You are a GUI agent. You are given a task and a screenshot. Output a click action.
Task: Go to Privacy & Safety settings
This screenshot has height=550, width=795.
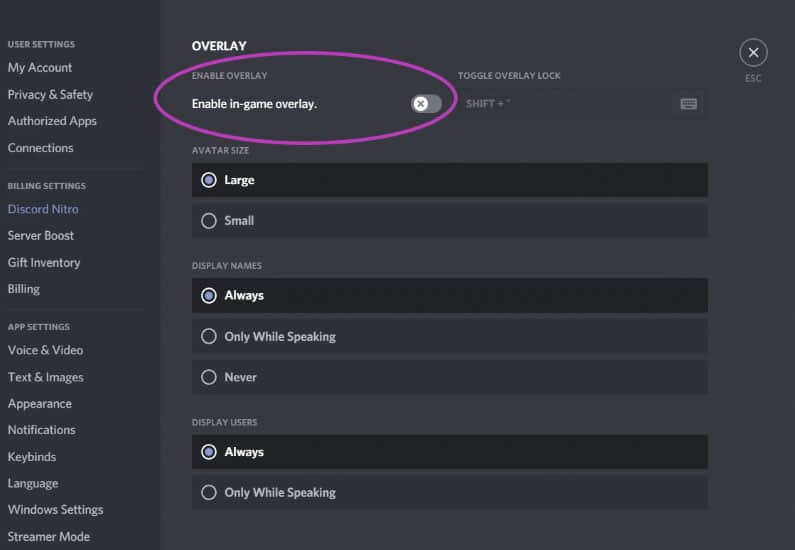click(50, 95)
